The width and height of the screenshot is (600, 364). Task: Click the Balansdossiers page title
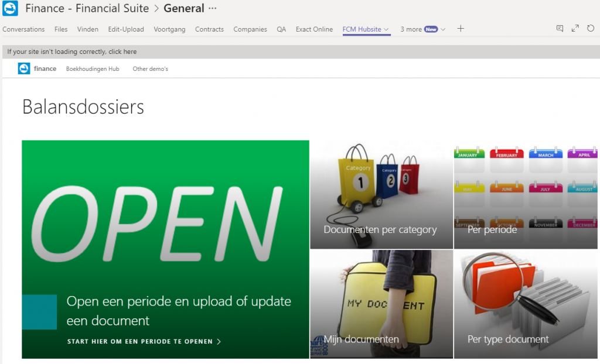point(83,107)
